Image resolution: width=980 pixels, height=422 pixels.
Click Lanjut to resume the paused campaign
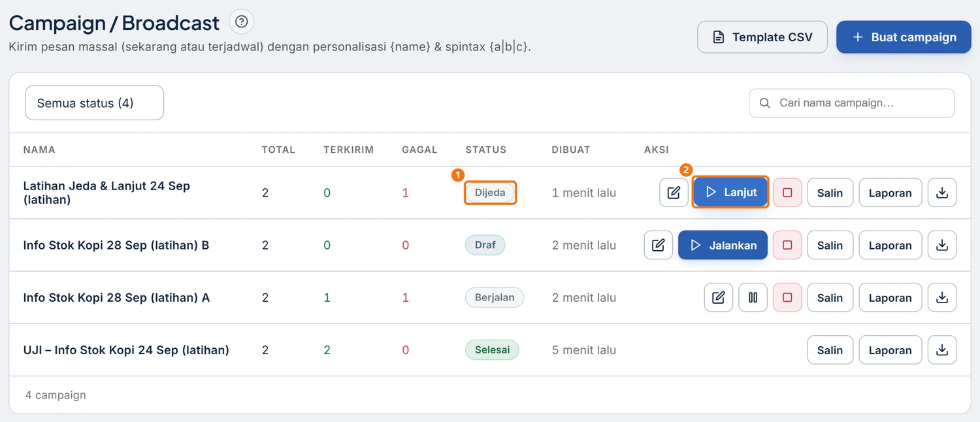(x=730, y=193)
